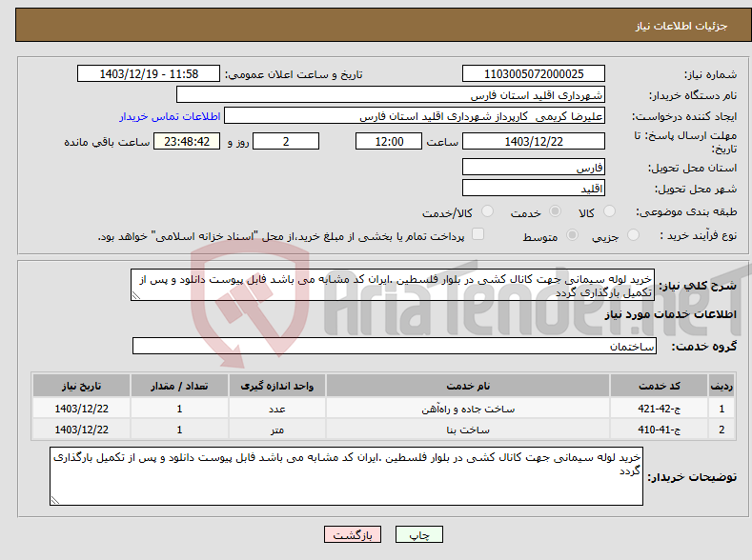Viewport: 752px width, 560px height.
Task: Click the ساخت بنا service name
Action: [x=468, y=430]
